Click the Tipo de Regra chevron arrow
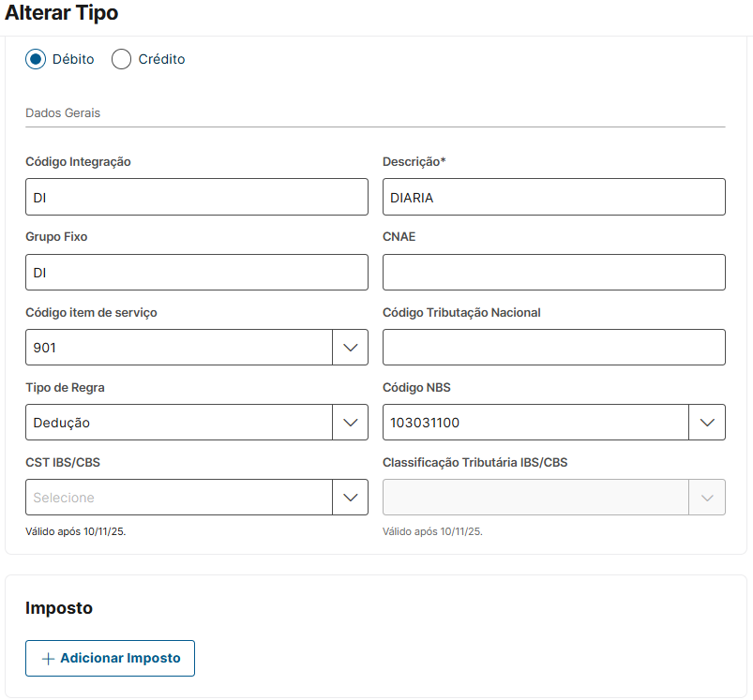Image resolution: width=753 pixels, height=700 pixels. click(x=350, y=423)
